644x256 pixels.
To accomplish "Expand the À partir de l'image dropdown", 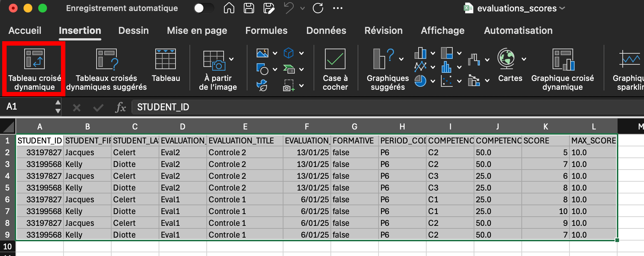I will click(231, 59).
